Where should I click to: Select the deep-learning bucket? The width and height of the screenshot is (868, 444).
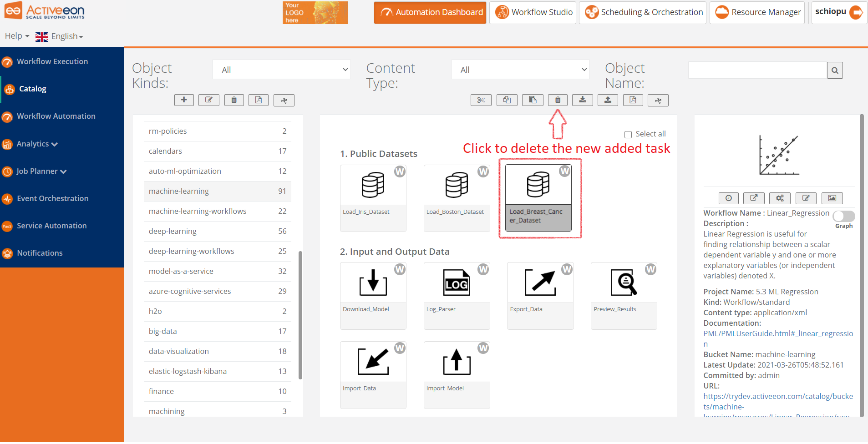coord(218,231)
